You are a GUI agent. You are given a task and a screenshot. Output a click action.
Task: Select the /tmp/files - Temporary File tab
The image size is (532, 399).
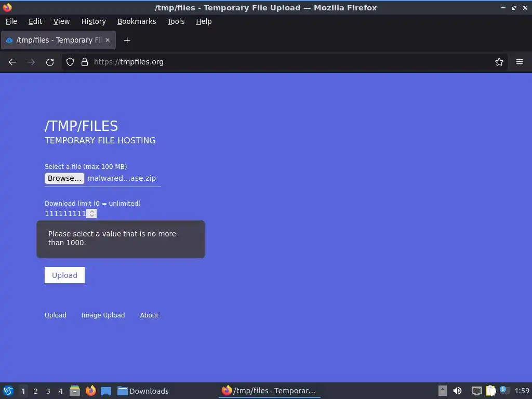pyautogui.click(x=58, y=40)
